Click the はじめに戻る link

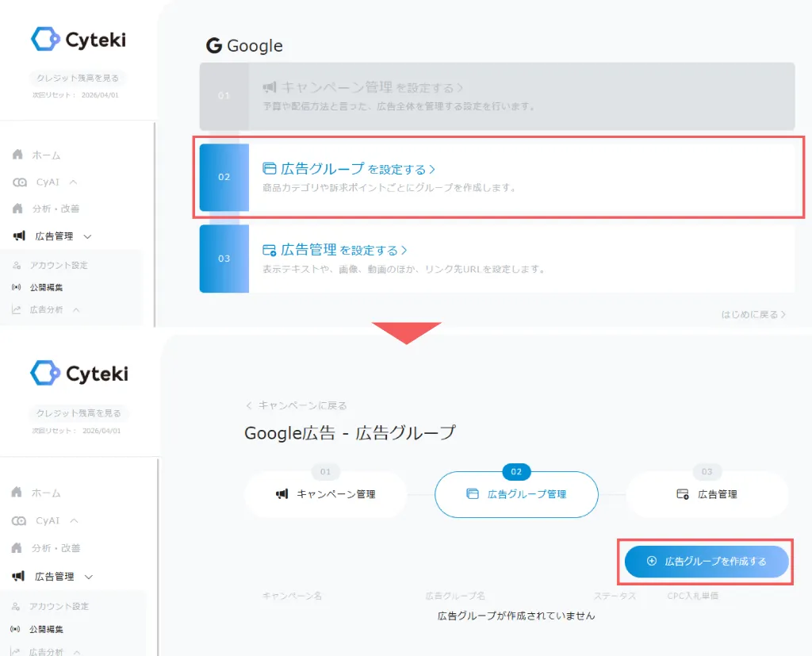[x=753, y=314]
